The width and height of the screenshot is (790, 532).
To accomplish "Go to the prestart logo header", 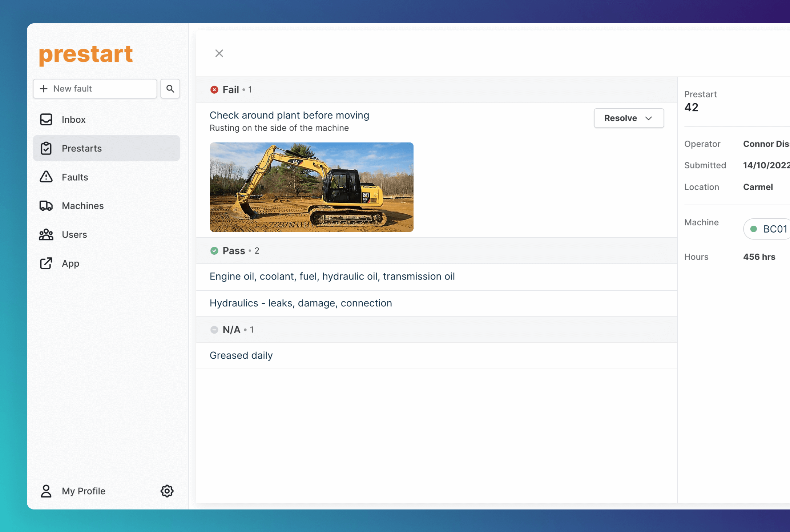I will [x=85, y=54].
